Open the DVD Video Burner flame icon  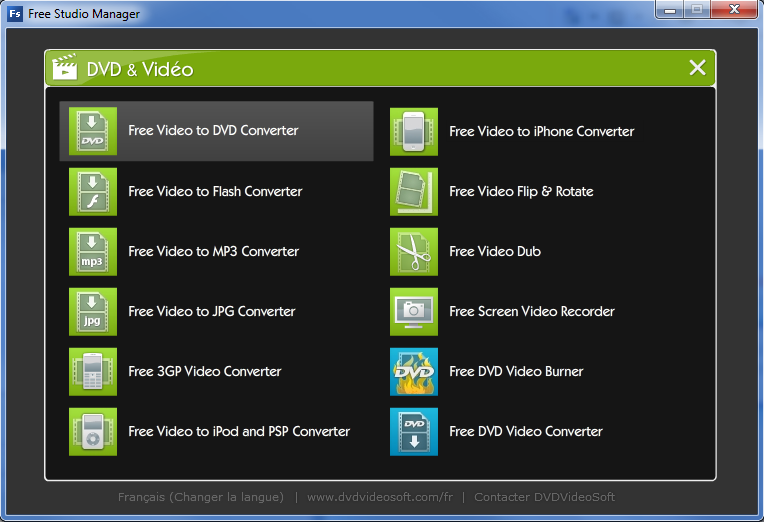414,371
